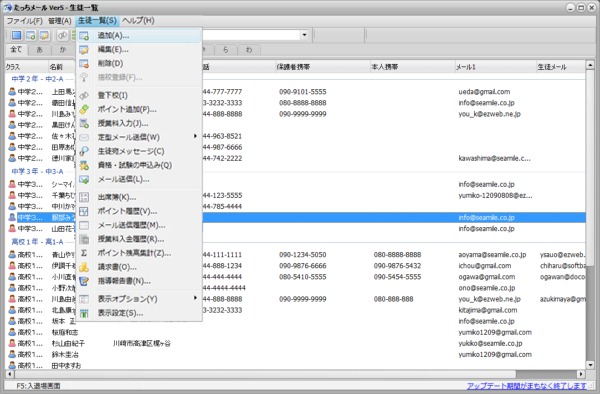This screenshot has width=600, height=394.
Task: Click the 削除(D) delete icon in menu
Action: 84,63
